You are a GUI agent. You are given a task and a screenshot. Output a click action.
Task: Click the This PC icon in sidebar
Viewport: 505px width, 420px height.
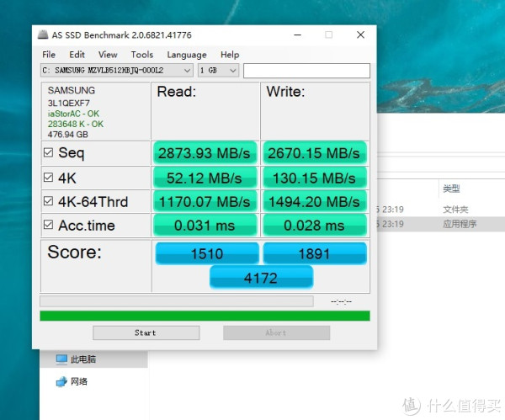point(61,359)
